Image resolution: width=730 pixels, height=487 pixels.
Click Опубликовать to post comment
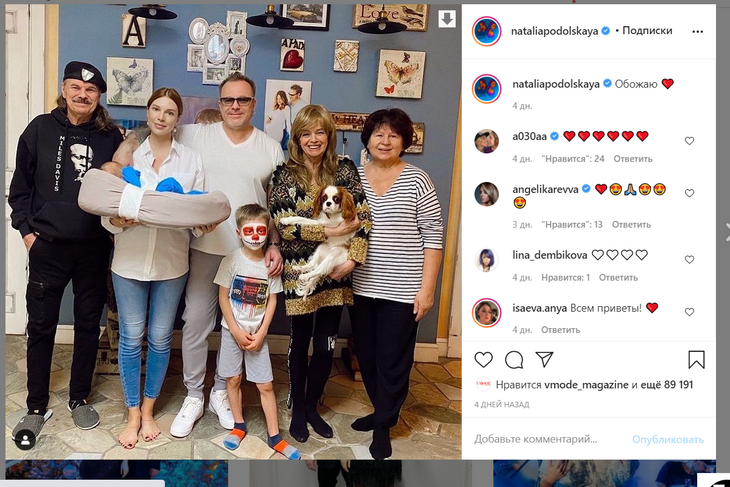[668, 440]
